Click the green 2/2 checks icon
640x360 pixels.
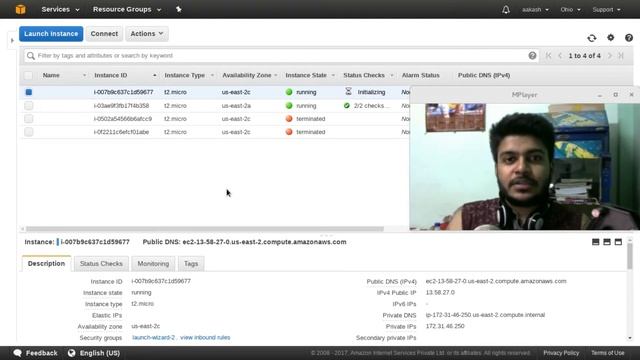coord(347,106)
